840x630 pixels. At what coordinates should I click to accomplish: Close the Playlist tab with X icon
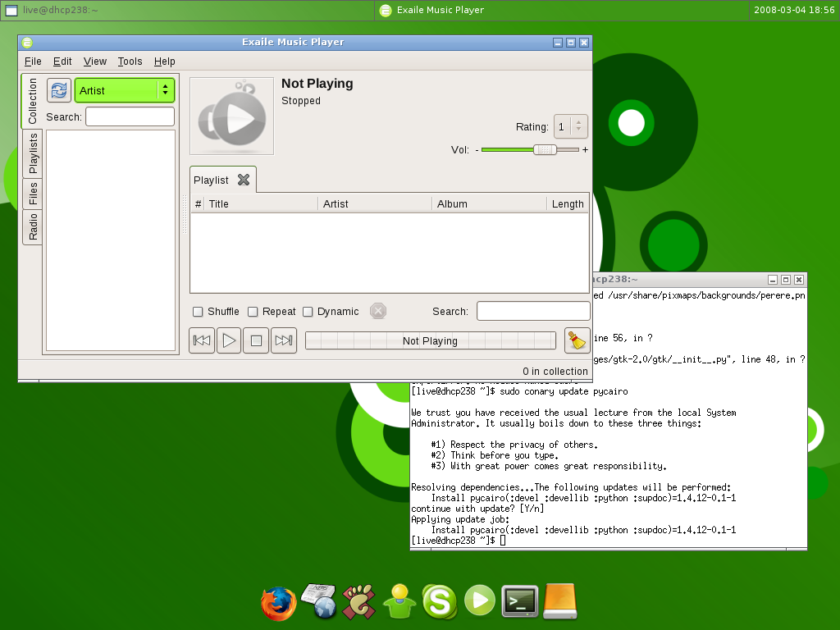(x=244, y=180)
